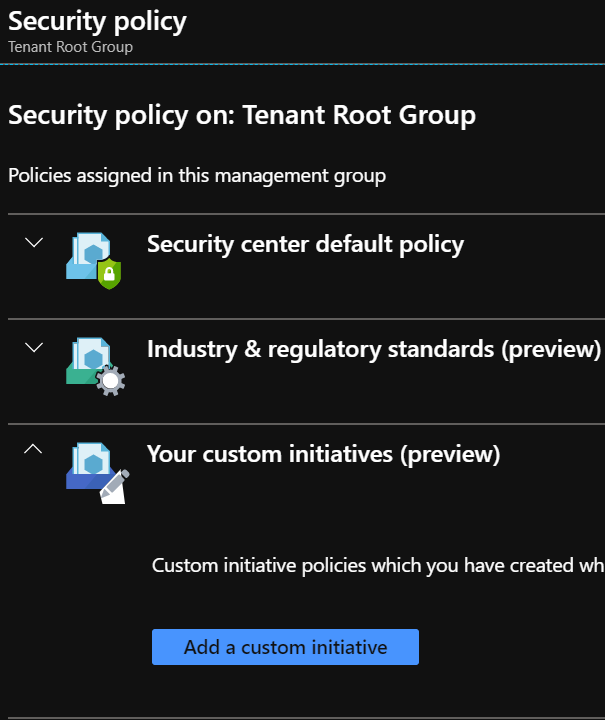
Task: Click '(preview)' next to Your custom initiatives
Action: [x=449, y=454]
